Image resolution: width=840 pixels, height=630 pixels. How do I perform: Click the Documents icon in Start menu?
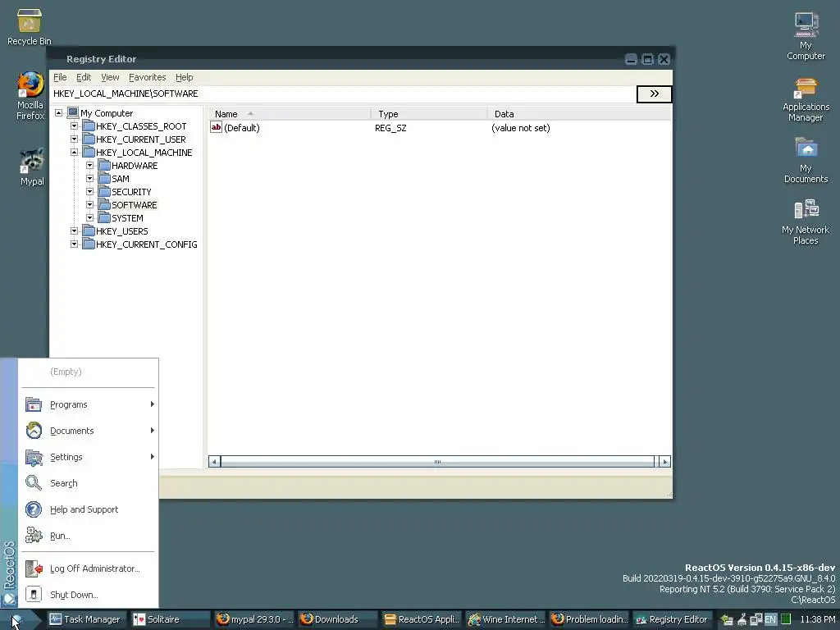[34, 431]
